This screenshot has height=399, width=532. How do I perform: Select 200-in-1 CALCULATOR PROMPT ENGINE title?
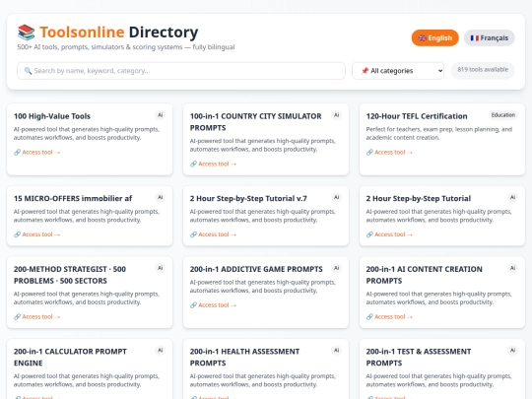click(70, 358)
